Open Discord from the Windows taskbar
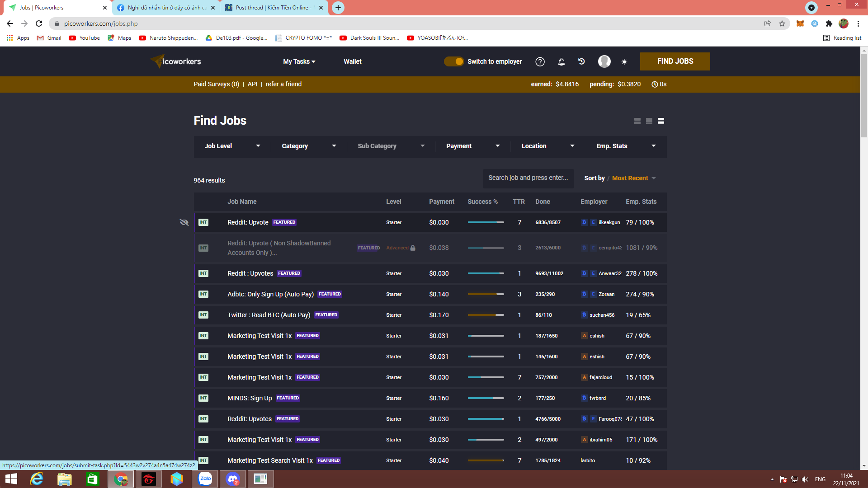The height and width of the screenshot is (488, 868). (232, 479)
